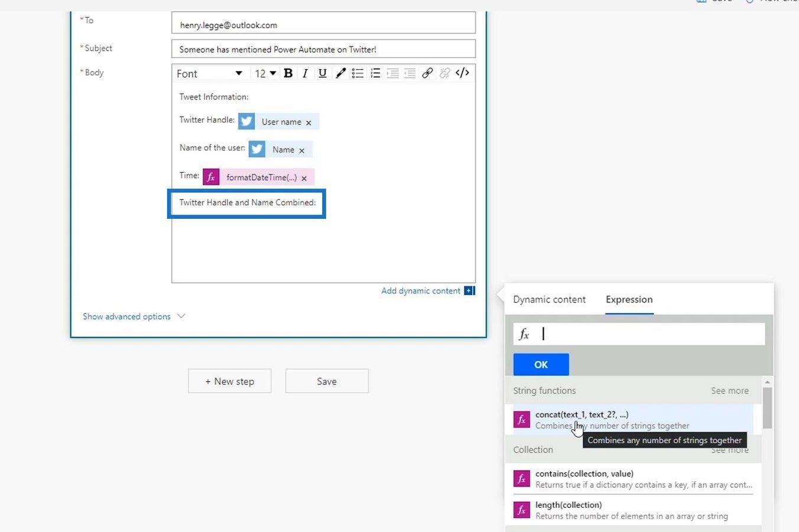Click the Collection section header

[x=533, y=450]
